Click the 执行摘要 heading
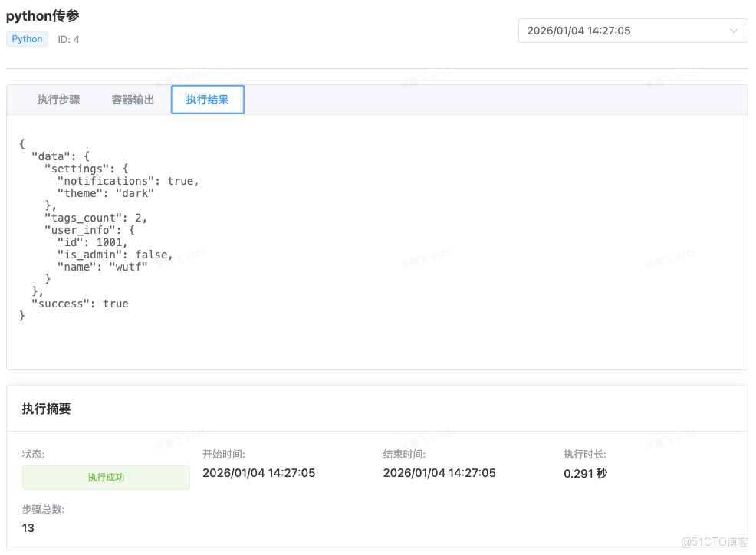The width and height of the screenshot is (756, 555). pyautogui.click(x=46, y=409)
